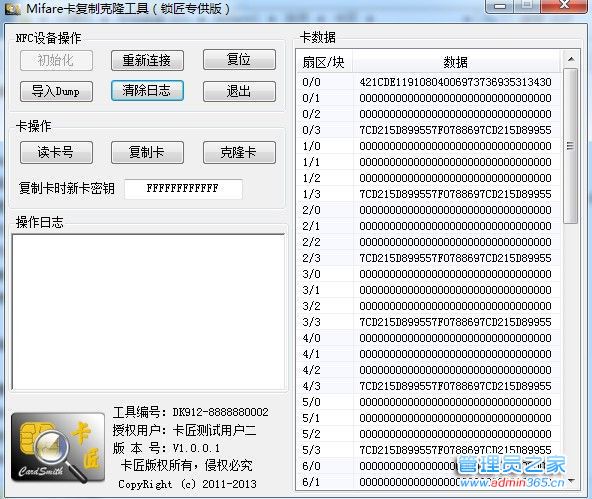This screenshot has width=592, height=499.
Task: Select row 4/3 in card data
Action: 428,386
